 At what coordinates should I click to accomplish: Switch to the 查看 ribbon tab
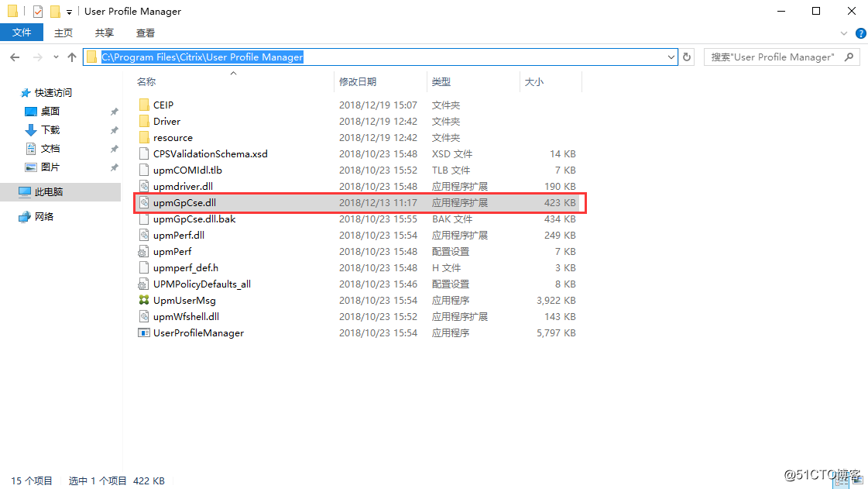tap(145, 33)
